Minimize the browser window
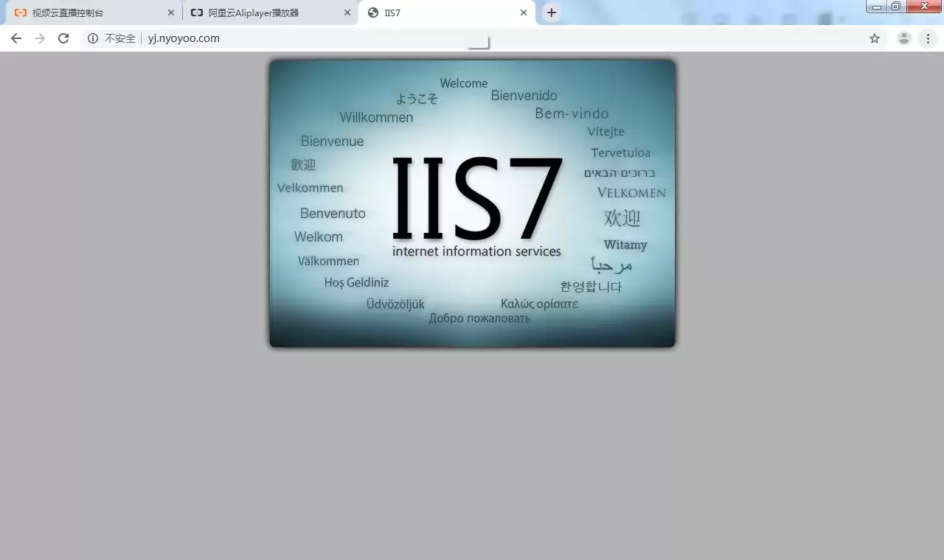 [877, 7]
